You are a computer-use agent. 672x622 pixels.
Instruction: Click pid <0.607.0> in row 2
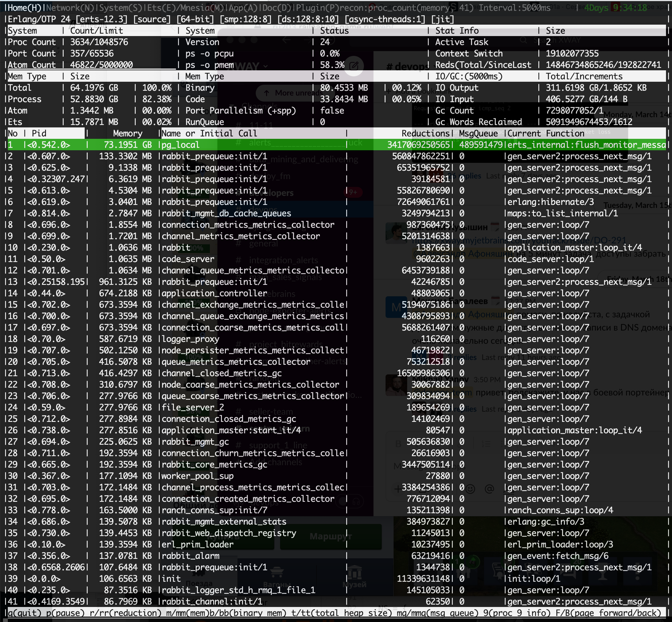pyautogui.click(x=48, y=156)
